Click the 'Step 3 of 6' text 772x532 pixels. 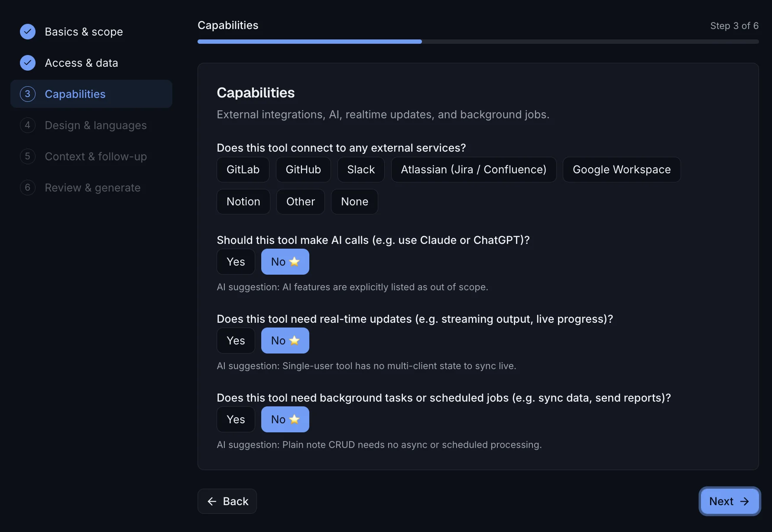(734, 26)
